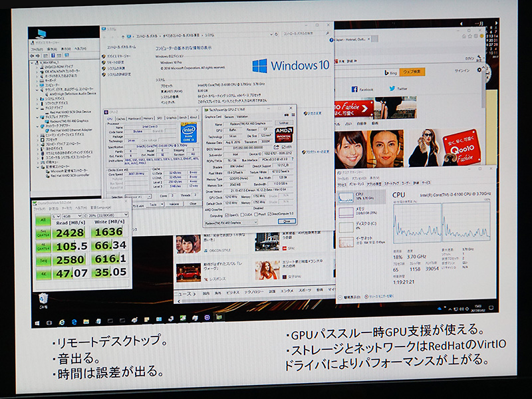Image resolution: width=532 pixels, height=399 pixels.
Task: Open Internet Explorer from the taskbar
Action: click(61, 323)
